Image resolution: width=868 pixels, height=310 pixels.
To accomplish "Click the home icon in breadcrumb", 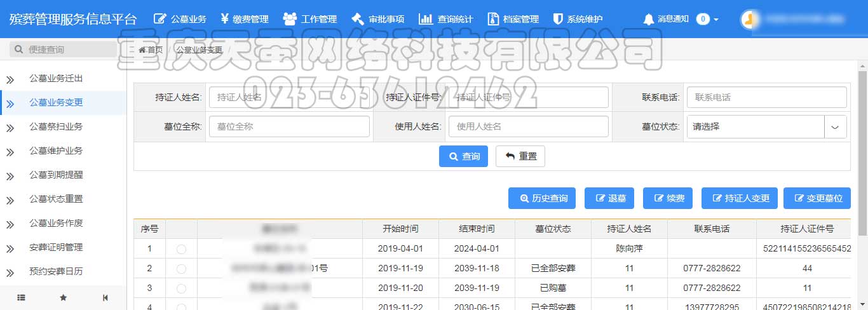I will [142, 50].
